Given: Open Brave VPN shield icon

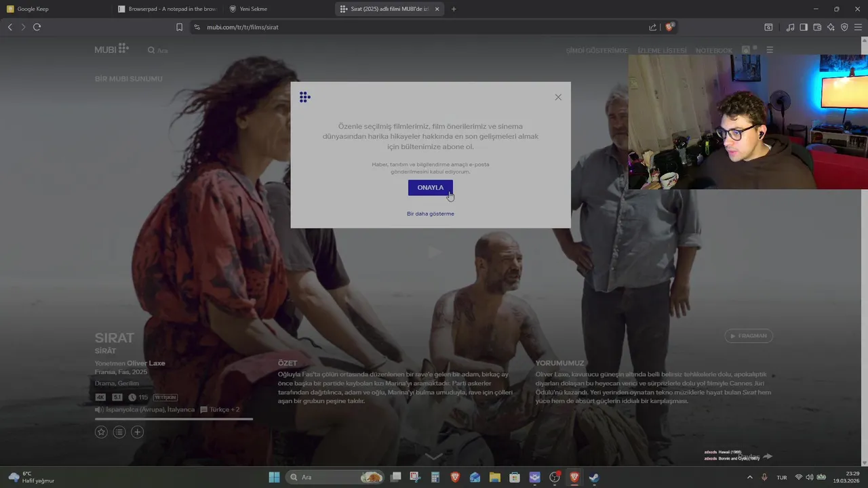Looking at the screenshot, I should [x=844, y=27].
